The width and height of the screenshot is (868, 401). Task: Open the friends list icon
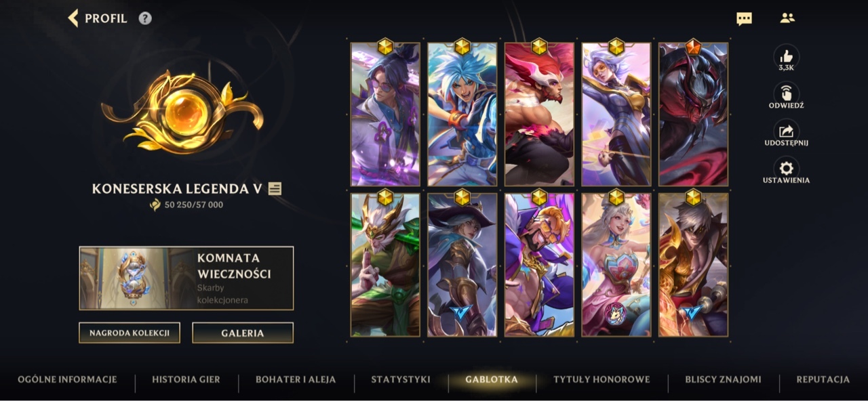click(x=787, y=18)
